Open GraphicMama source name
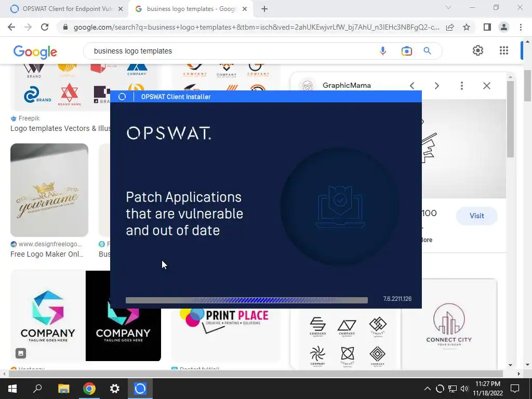The image size is (532, 399). coord(347,86)
